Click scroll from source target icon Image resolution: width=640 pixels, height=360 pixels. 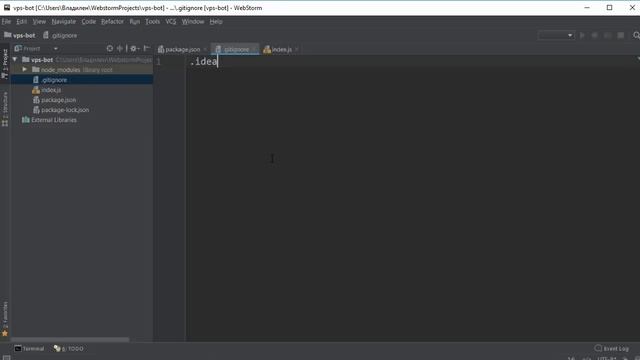[x=109, y=49]
